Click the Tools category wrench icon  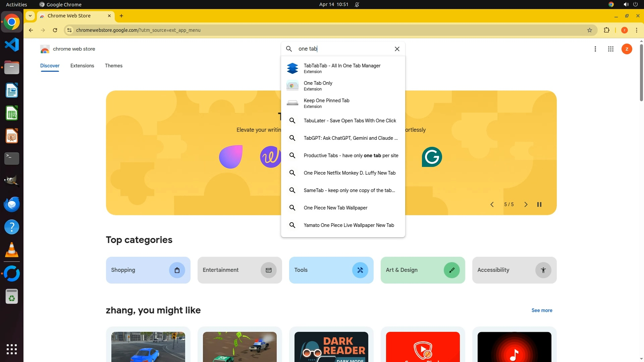pyautogui.click(x=360, y=270)
